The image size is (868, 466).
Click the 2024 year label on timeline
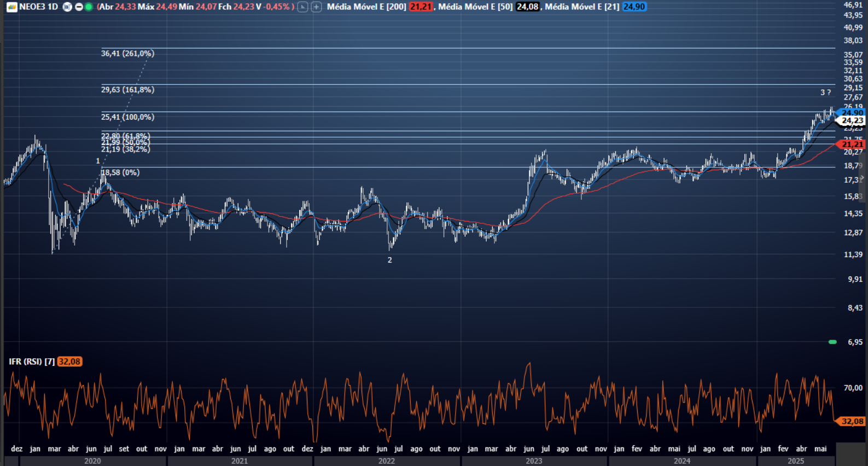click(x=682, y=461)
